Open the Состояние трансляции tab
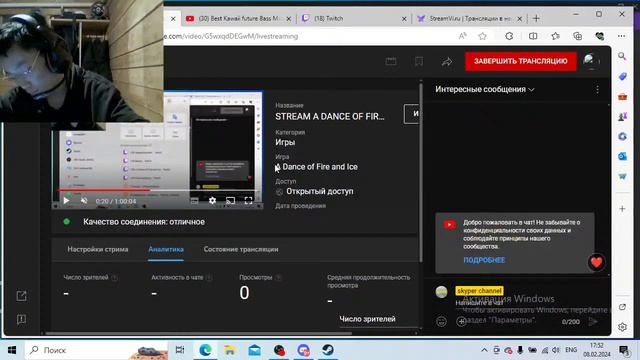Viewport: 640px width, 360px height. (x=241, y=249)
